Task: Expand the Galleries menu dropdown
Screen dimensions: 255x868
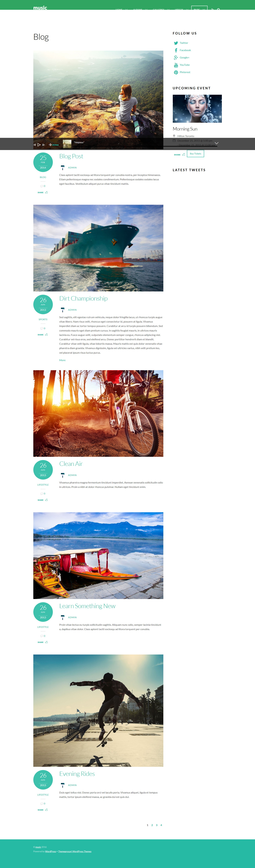Action: (168, 9)
